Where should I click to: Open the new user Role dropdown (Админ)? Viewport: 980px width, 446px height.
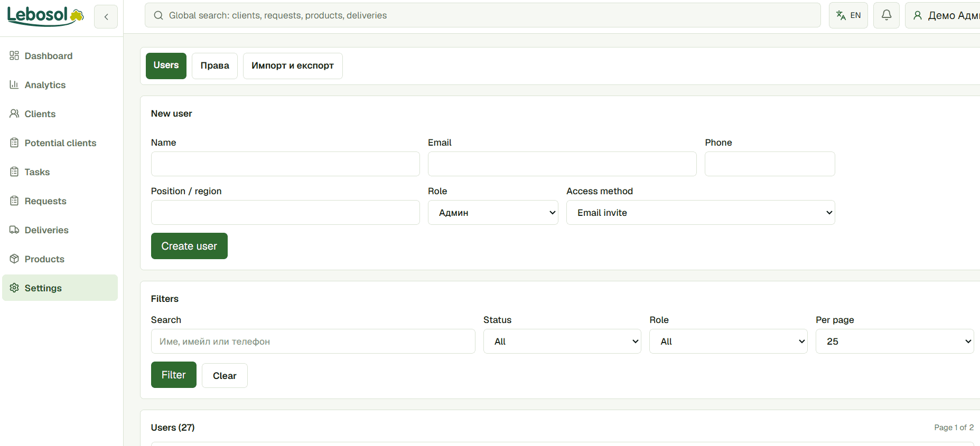(493, 212)
